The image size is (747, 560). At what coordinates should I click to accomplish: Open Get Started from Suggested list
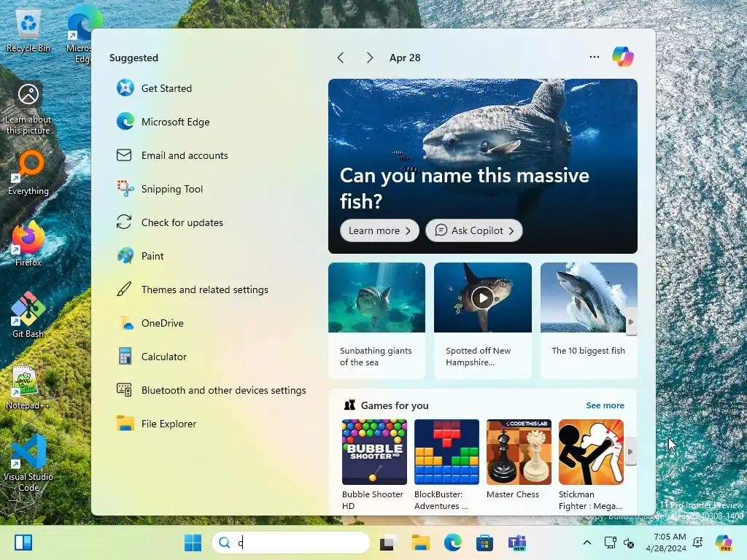[155, 88]
